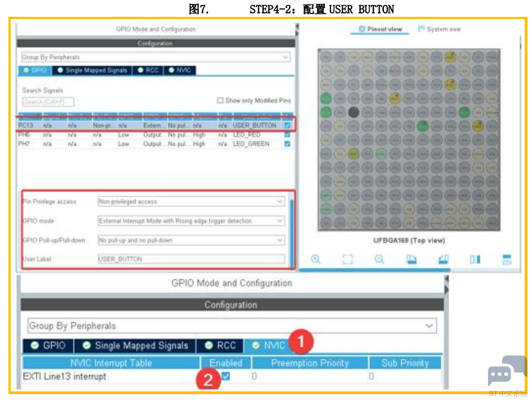
Task: Click the UFBGA169 chip package diagram
Action: click(x=409, y=140)
